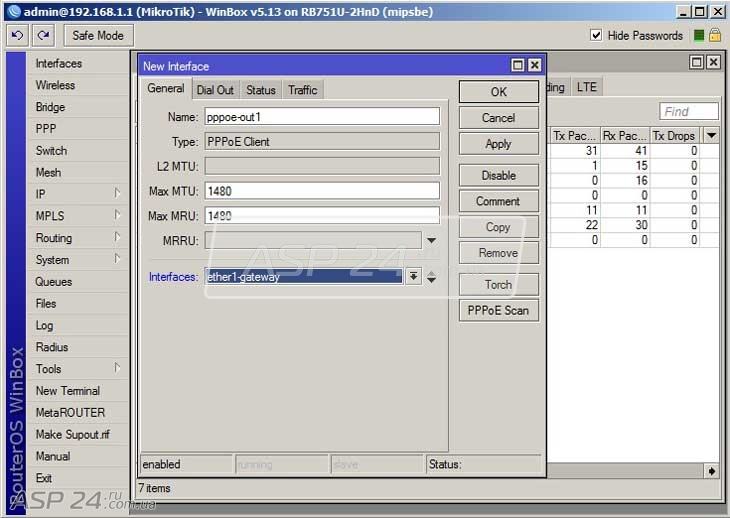Click the Cancel button

[x=499, y=118]
